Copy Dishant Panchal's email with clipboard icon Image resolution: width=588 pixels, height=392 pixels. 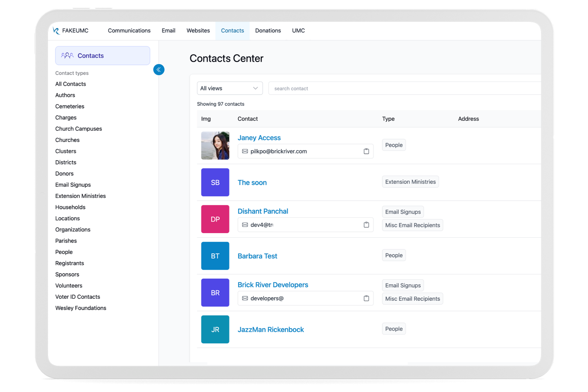tap(366, 225)
